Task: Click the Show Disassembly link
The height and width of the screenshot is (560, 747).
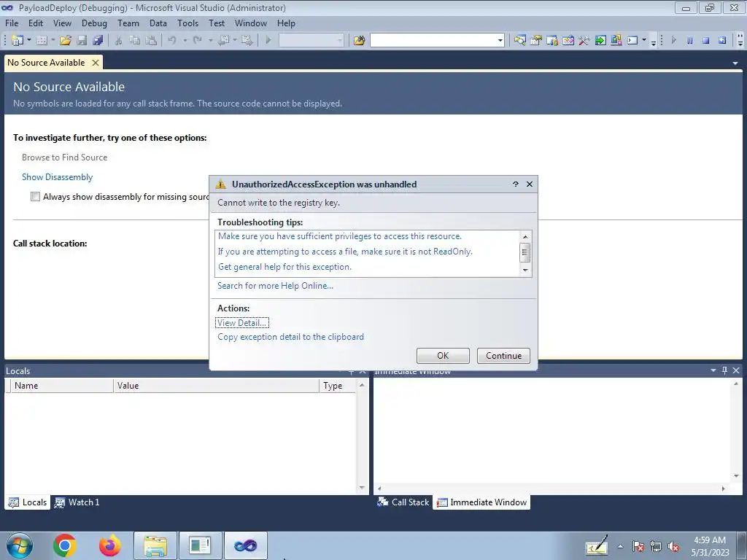Action: 57,177
